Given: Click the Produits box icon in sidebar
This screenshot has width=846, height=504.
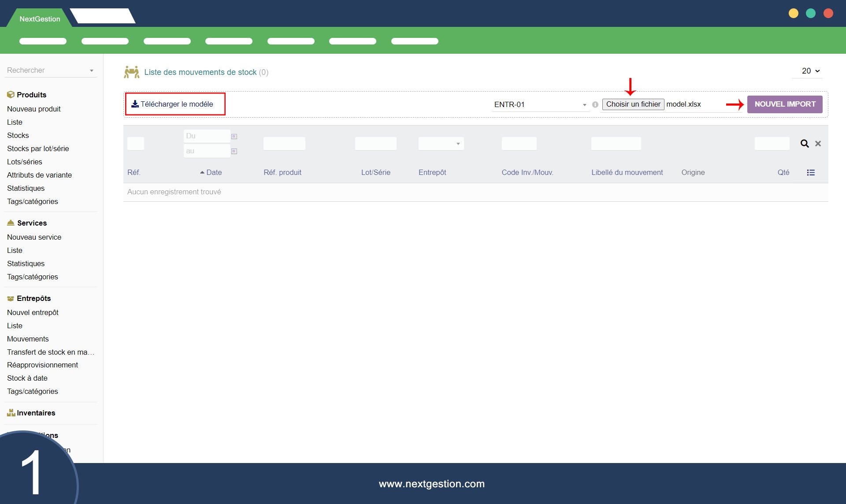Looking at the screenshot, I should (11, 95).
